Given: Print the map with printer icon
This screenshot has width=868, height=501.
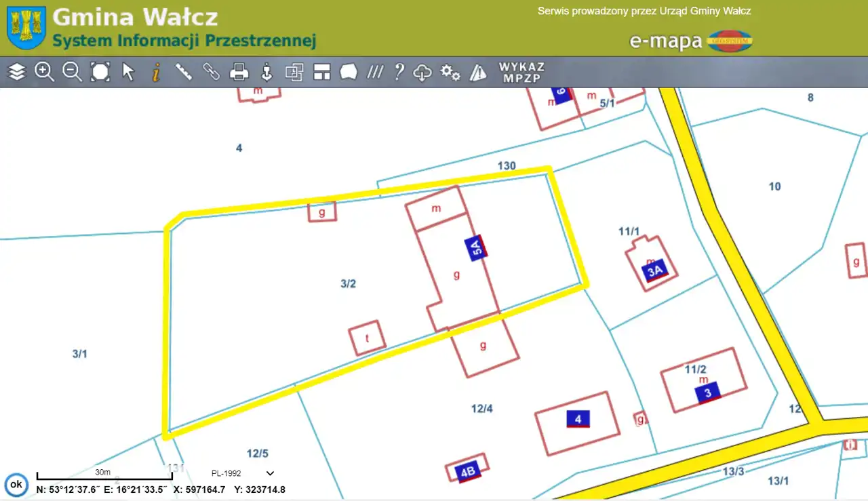Looking at the screenshot, I should [x=239, y=71].
